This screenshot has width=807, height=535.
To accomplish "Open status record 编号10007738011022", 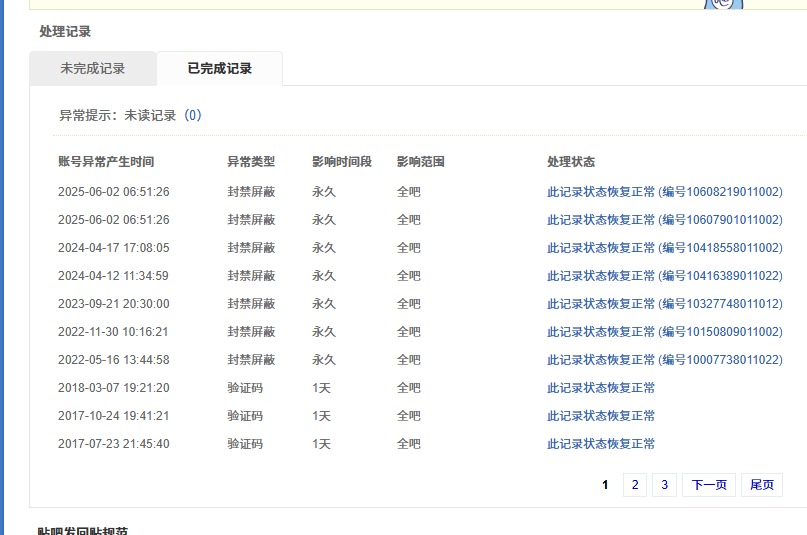I will point(664,360).
